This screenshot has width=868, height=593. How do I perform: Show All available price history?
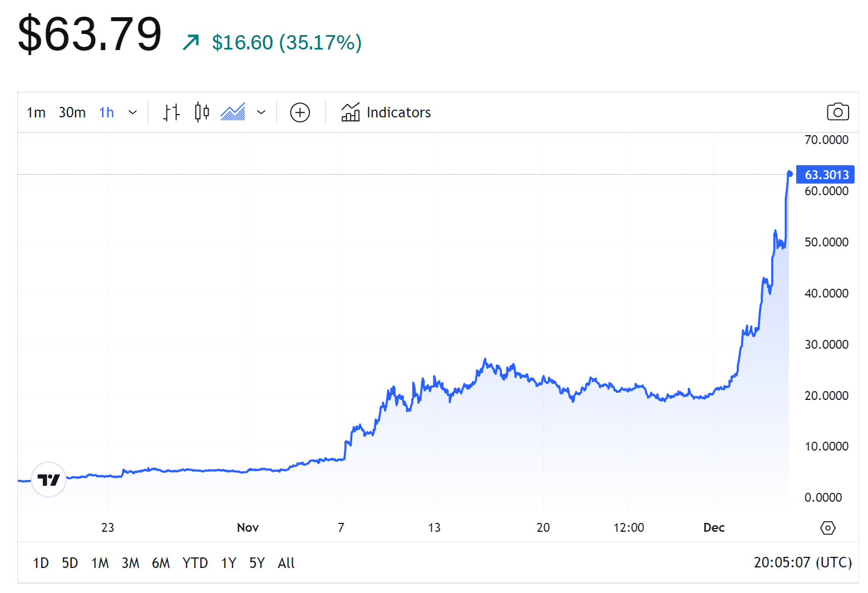(286, 563)
